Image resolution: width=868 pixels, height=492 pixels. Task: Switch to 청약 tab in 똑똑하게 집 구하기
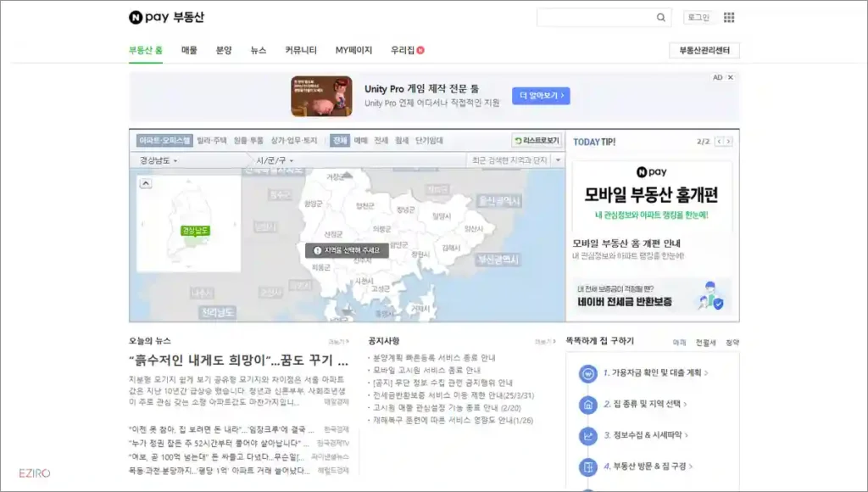coord(732,343)
